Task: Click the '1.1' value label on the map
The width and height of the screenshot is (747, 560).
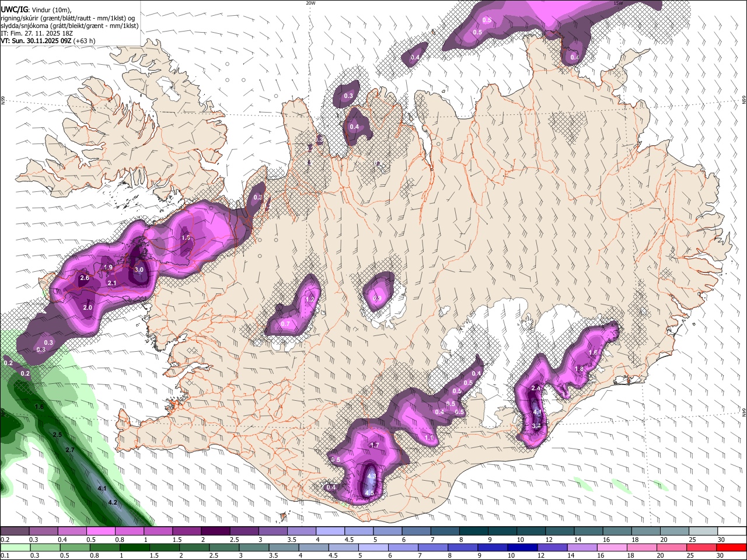Action: pyautogui.click(x=429, y=437)
